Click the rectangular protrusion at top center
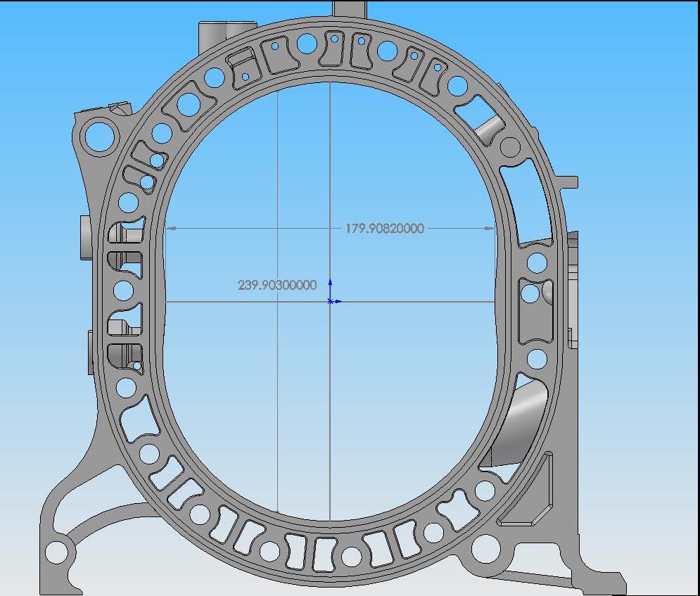The height and width of the screenshot is (596, 700). [350, 8]
